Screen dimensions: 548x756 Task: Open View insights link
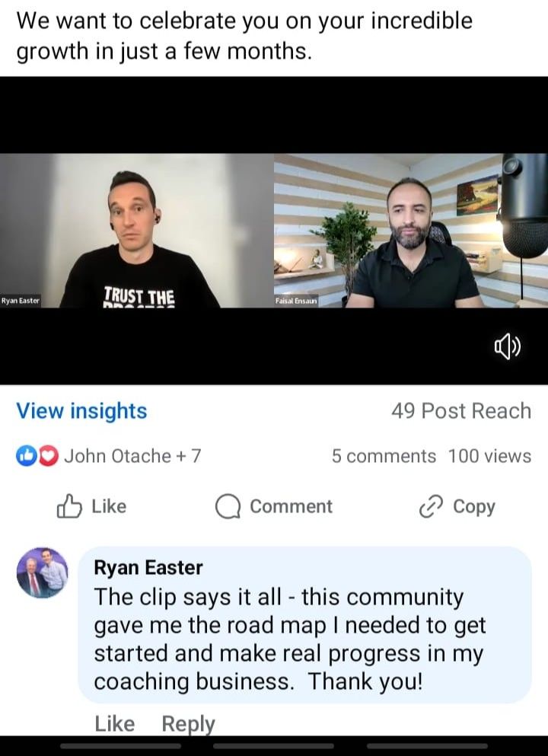81,411
